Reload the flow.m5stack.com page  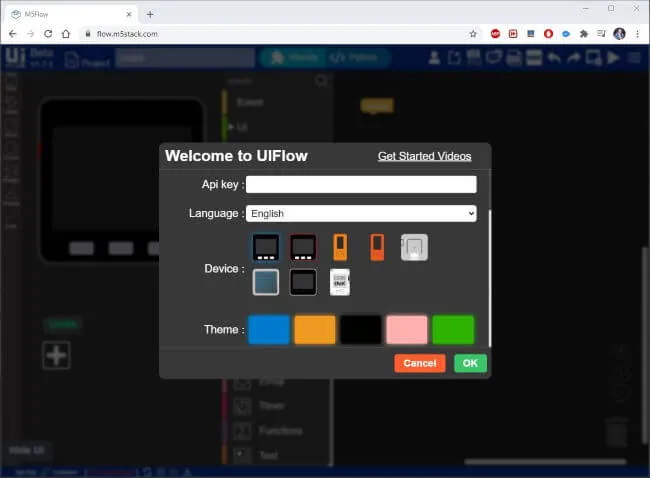[48, 34]
